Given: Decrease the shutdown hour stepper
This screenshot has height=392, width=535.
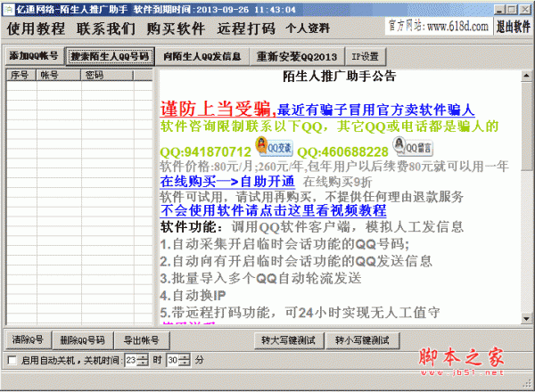Looking at the screenshot, I should 143,363.
